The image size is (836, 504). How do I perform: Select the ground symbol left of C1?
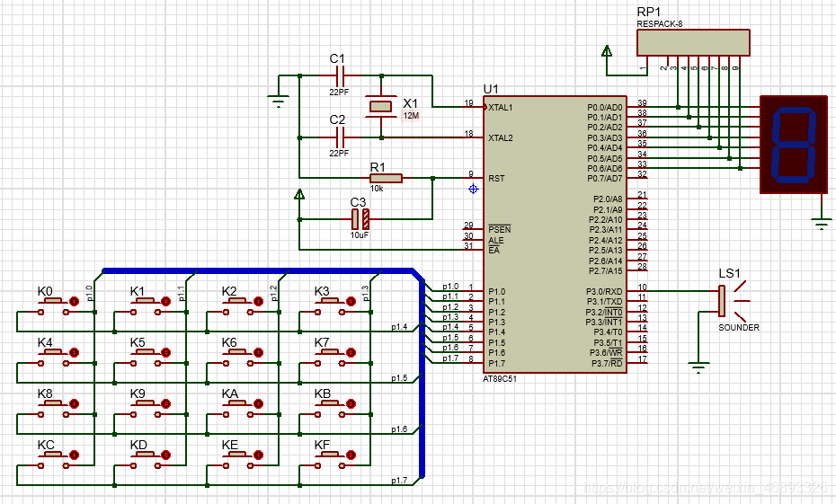pos(279,102)
